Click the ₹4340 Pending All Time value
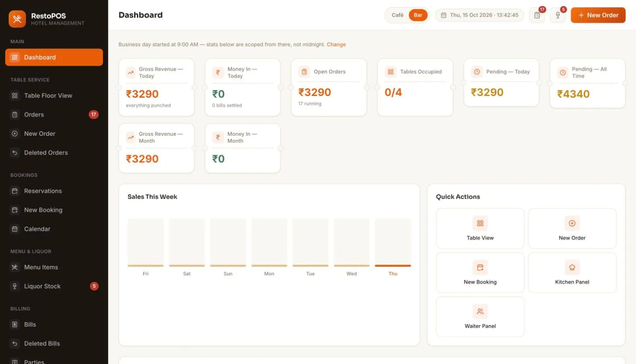Viewport: 636px width, 364px height. click(574, 94)
